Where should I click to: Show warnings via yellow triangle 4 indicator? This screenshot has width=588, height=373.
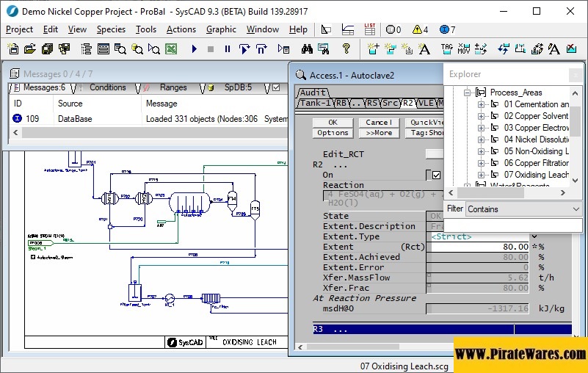click(421, 29)
